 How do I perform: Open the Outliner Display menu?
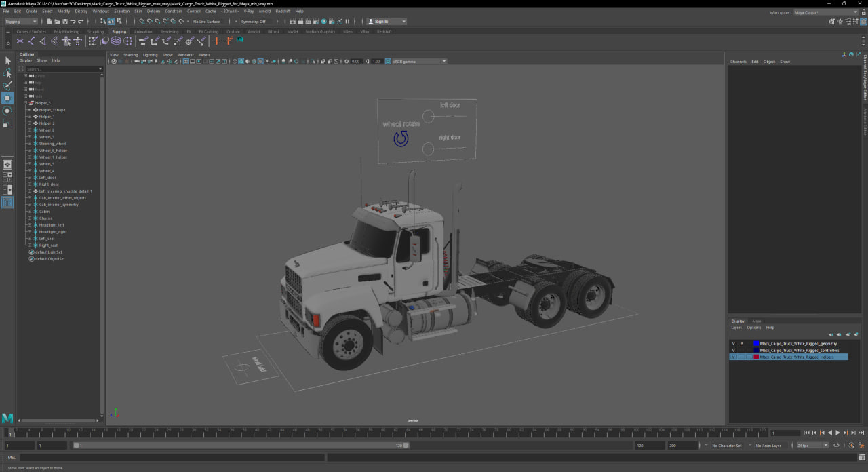[x=26, y=60]
